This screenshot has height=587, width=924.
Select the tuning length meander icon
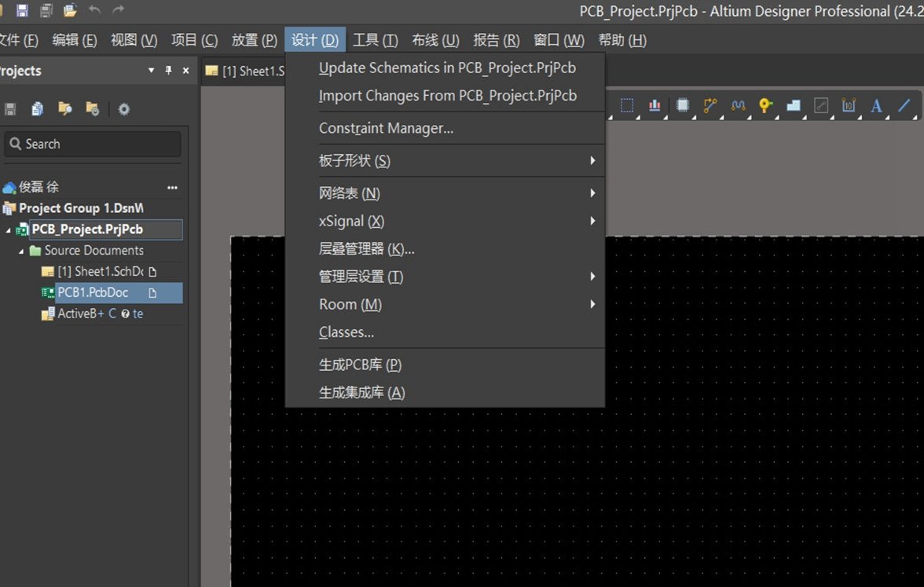738,105
